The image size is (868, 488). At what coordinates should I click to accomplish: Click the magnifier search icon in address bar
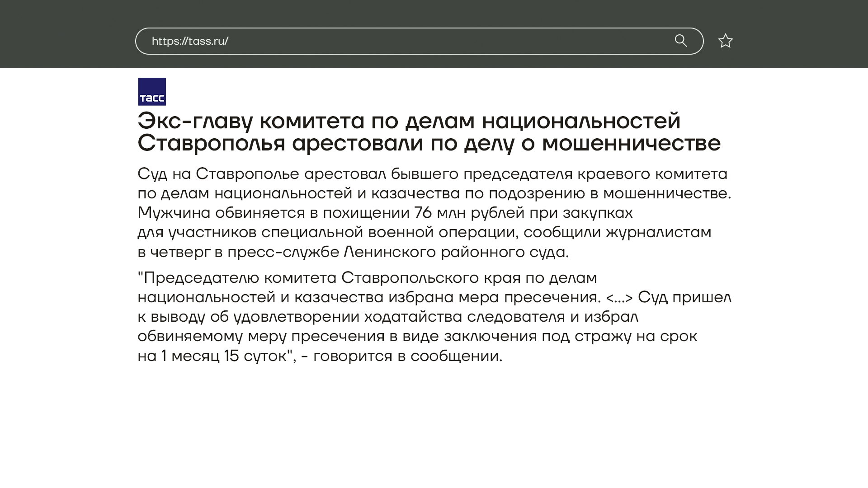[x=680, y=41]
